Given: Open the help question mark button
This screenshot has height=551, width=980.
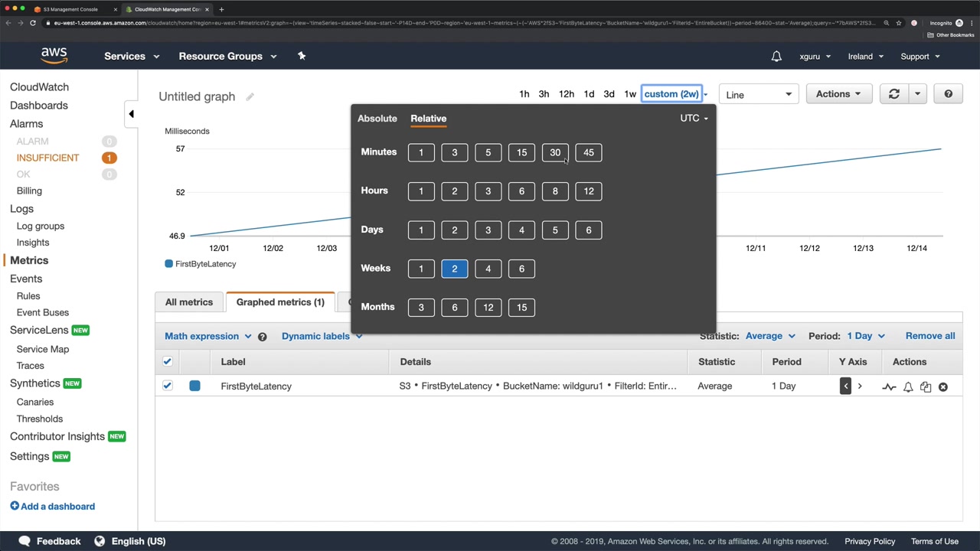Looking at the screenshot, I should (x=948, y=94).
